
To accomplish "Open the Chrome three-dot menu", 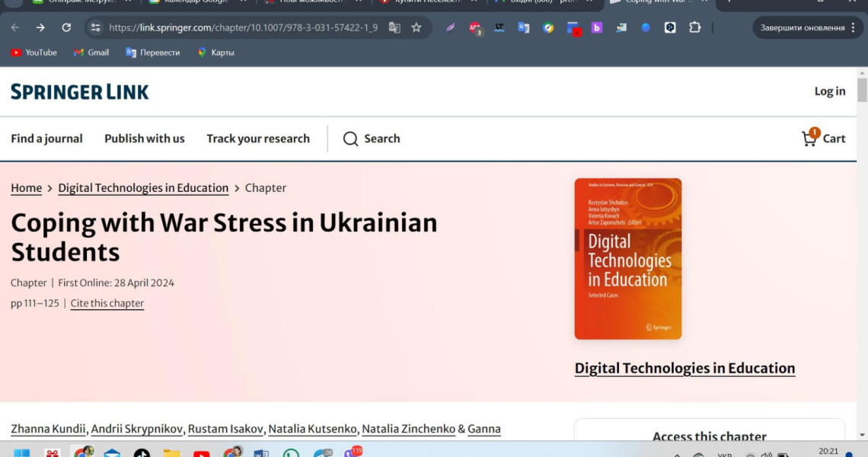I will 853,27.
